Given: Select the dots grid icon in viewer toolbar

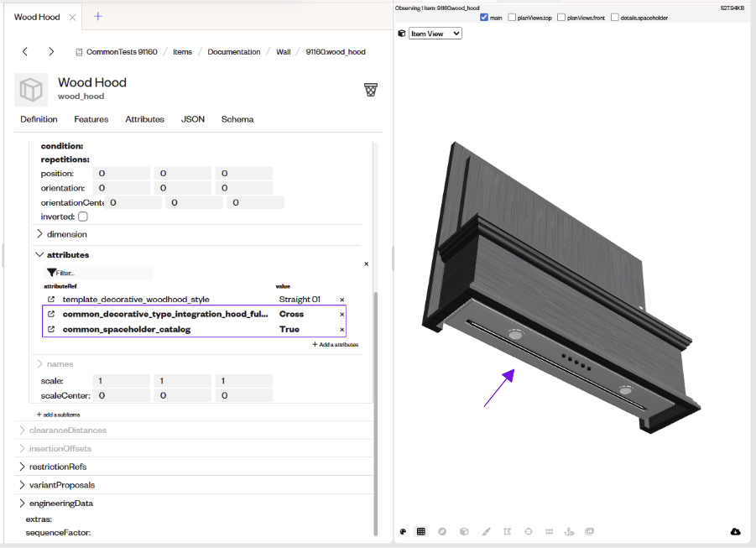Looking at the screenshot, I should pyautogui.click(x=549, y=531).
